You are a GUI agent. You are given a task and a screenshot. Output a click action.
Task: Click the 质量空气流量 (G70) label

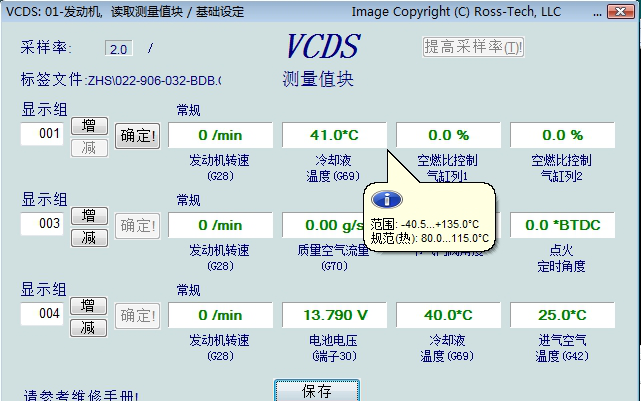(x=334, y=258)
